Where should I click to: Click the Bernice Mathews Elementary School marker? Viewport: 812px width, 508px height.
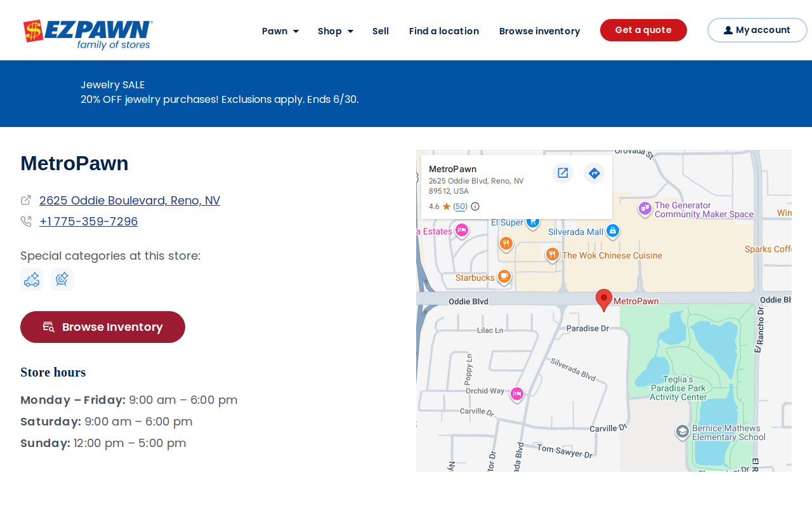tap(682, 432)
